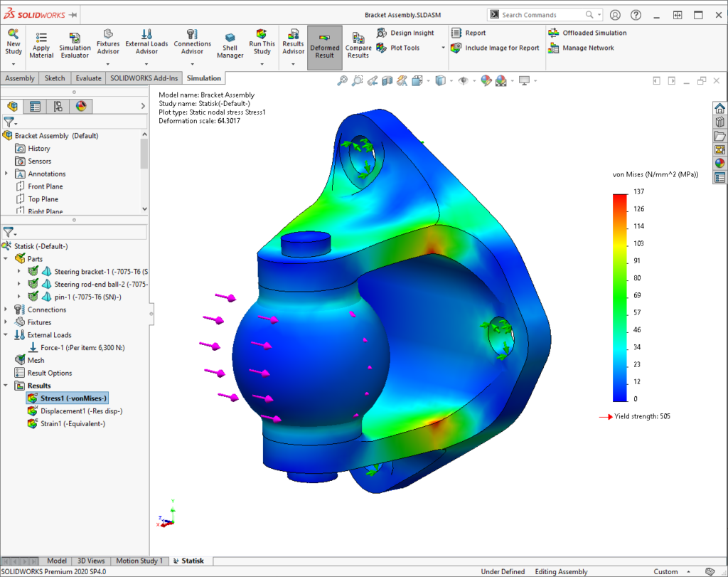Screen dimensions: 728x577
Task: Open the Motion Study 1 tab
Action: 139,561
